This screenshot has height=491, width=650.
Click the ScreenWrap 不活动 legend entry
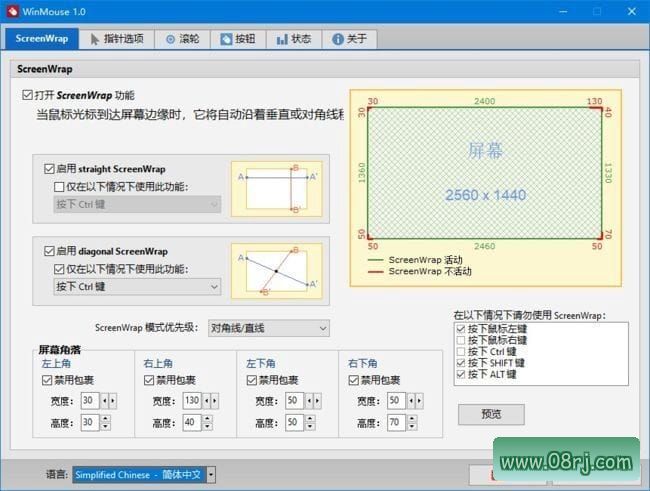420,271
